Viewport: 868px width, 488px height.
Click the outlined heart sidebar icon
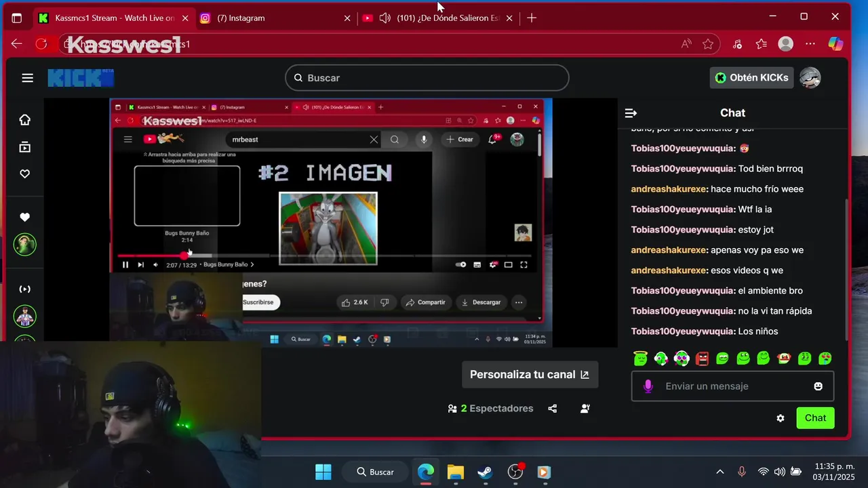click(x=25, y=174)
